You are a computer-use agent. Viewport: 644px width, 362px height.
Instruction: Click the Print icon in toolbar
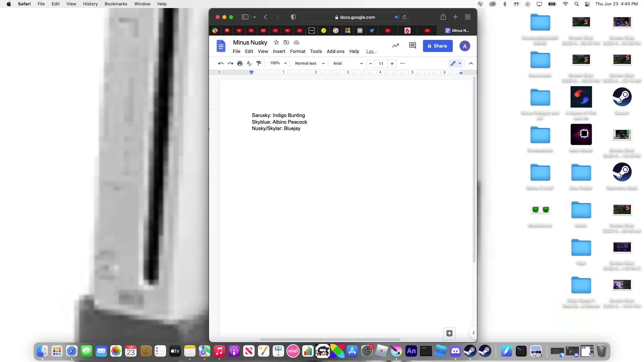click(x=239, y=63)
